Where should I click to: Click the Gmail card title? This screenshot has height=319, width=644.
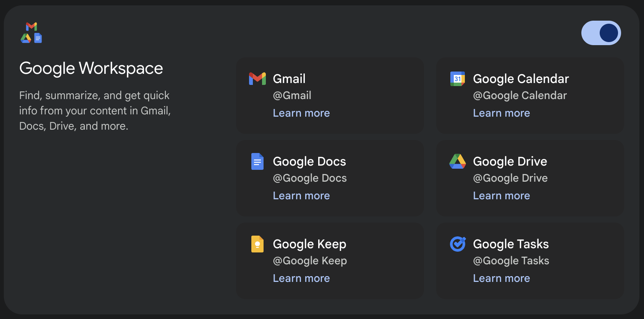289,79
